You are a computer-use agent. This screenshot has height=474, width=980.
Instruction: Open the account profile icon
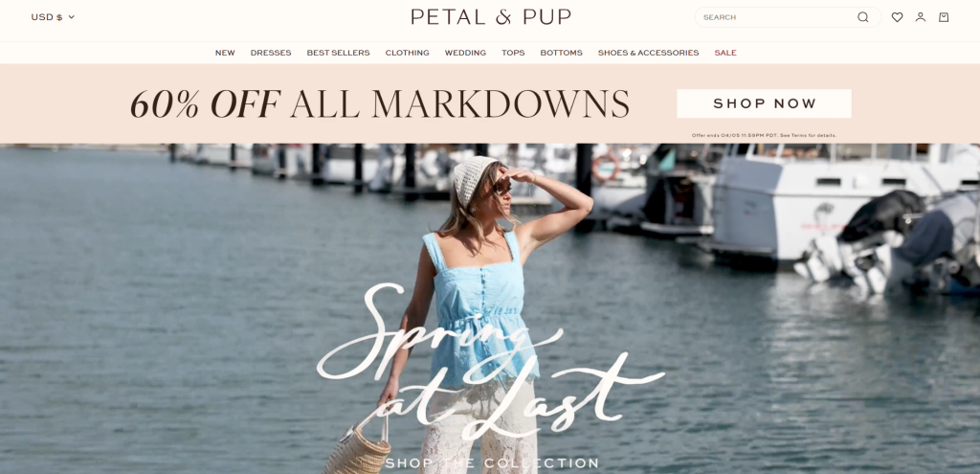pos(920,17)
